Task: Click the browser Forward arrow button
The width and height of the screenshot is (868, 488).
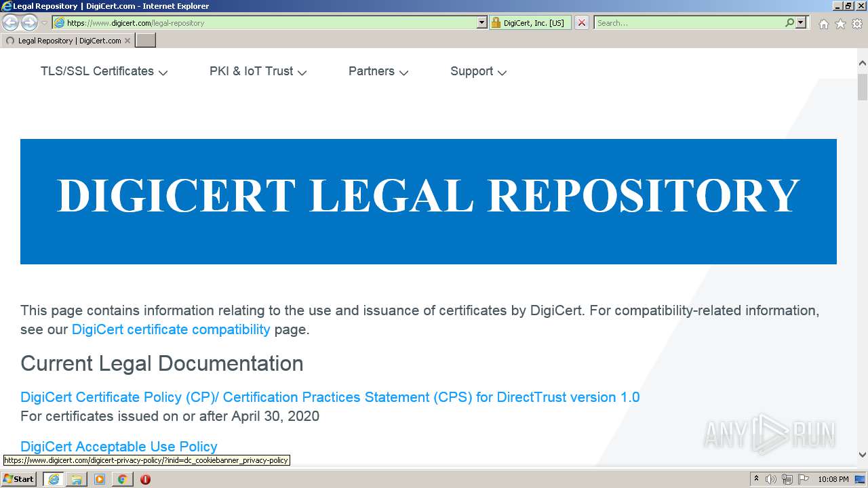Action: [x=29, y=23]
